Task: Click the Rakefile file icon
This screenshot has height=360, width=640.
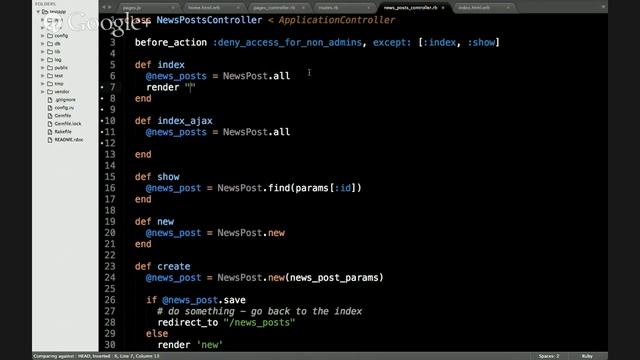Action: point(50,131)
